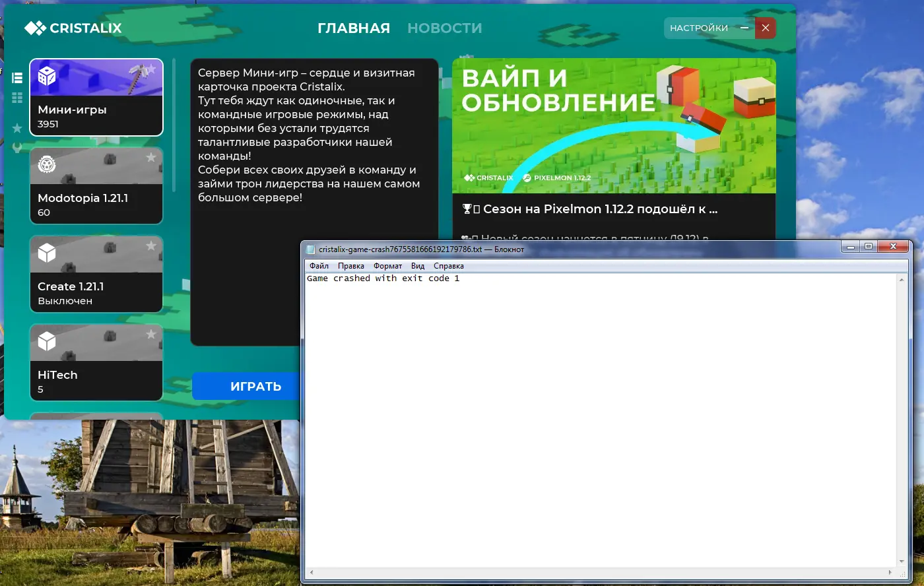
Task: Switch to the ГЛАВНАЯ tab
Action: (353, 28)
